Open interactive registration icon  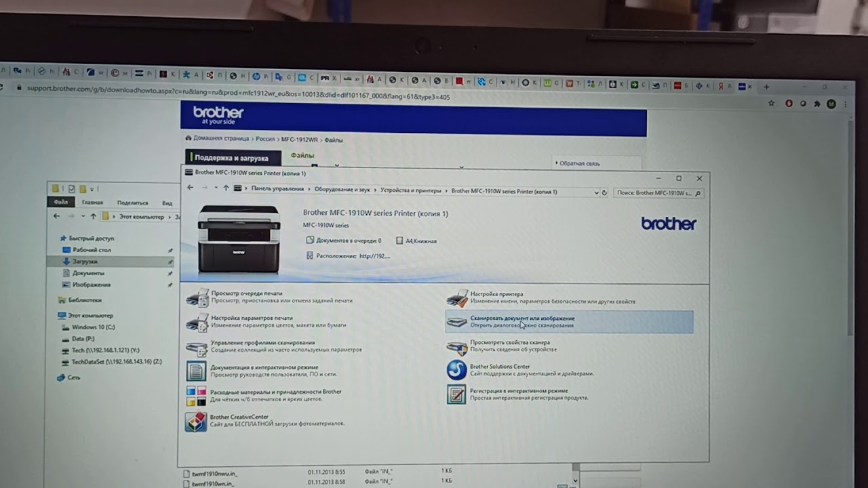coord(457,394)
